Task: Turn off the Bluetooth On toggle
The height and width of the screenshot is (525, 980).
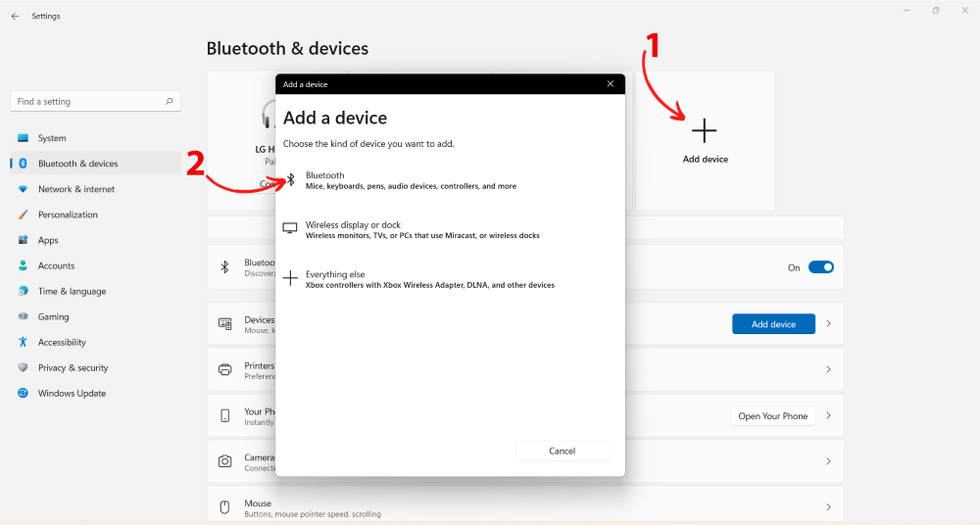Action: coord(820,267)
